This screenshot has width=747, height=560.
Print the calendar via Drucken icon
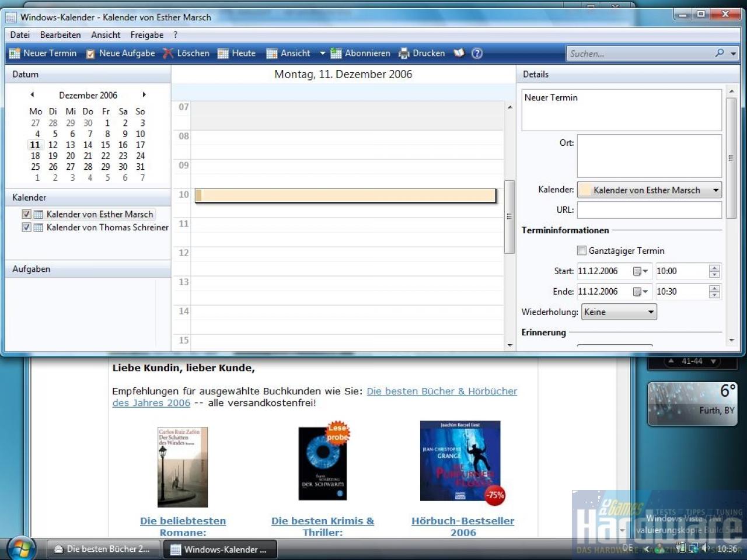(404, 54)
